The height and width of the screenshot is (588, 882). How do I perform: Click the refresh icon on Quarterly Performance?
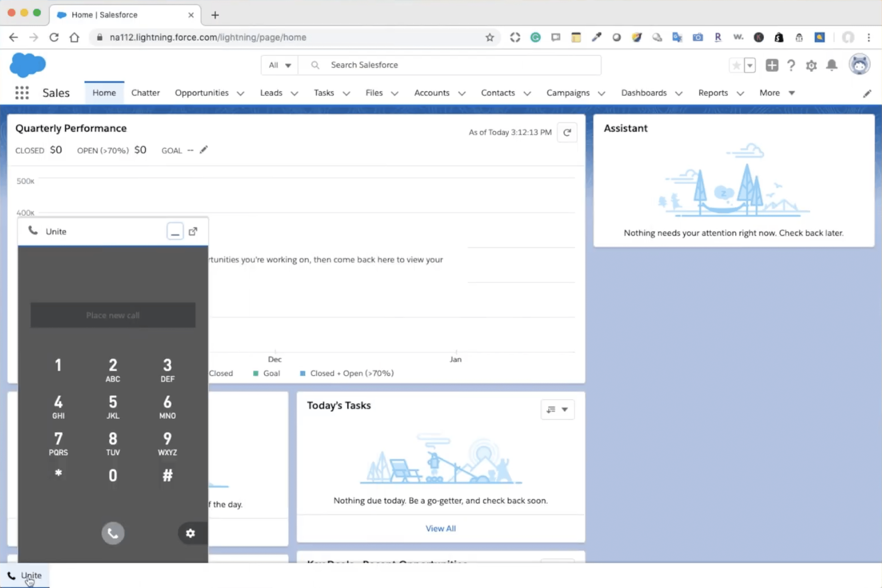(x=567, y=132)
